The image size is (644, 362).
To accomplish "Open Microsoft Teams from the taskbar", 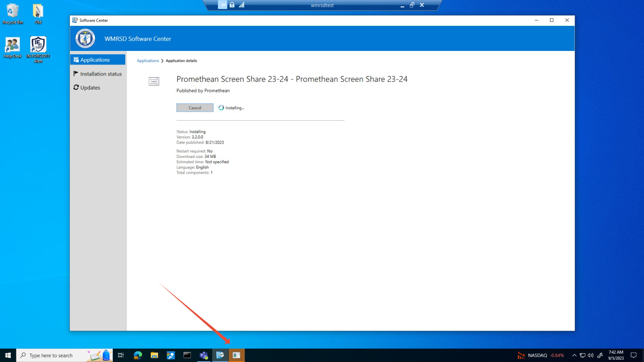I will coord(204,355).
